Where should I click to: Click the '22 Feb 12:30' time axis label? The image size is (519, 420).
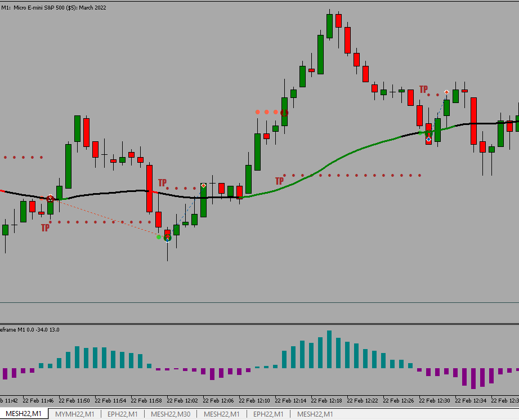coord(434,400)
